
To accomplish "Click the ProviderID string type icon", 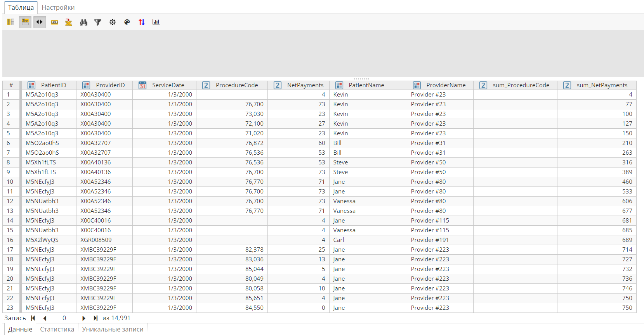I will coord(86,85).
